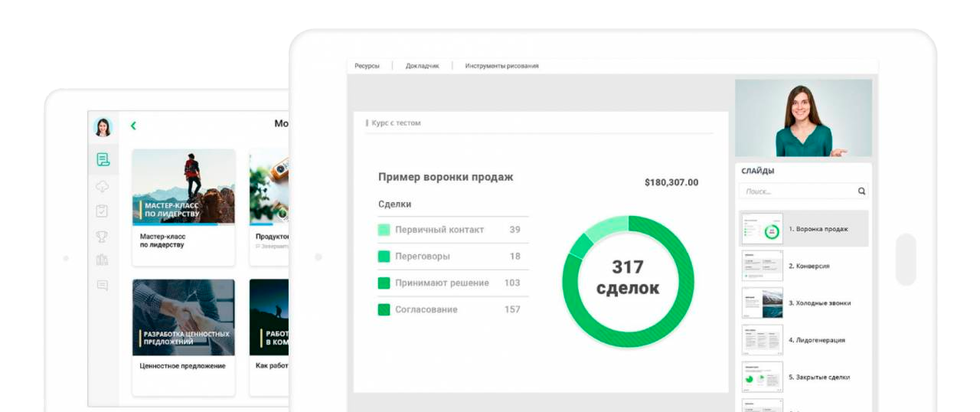Select slide 2. Конверсия
This screenshot has height=412, width=980.
coord(803,266)
